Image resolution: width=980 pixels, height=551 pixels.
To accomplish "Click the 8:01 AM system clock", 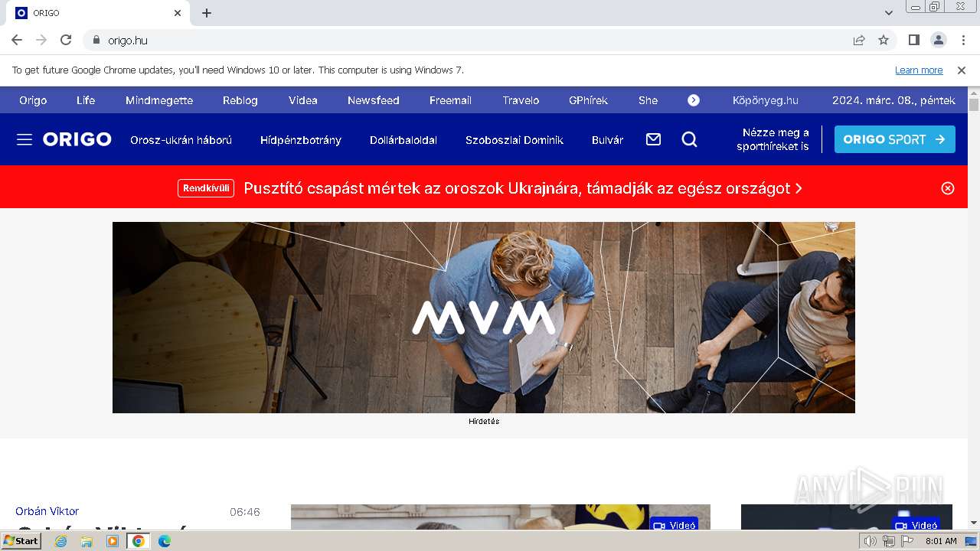I will point(941,541).
